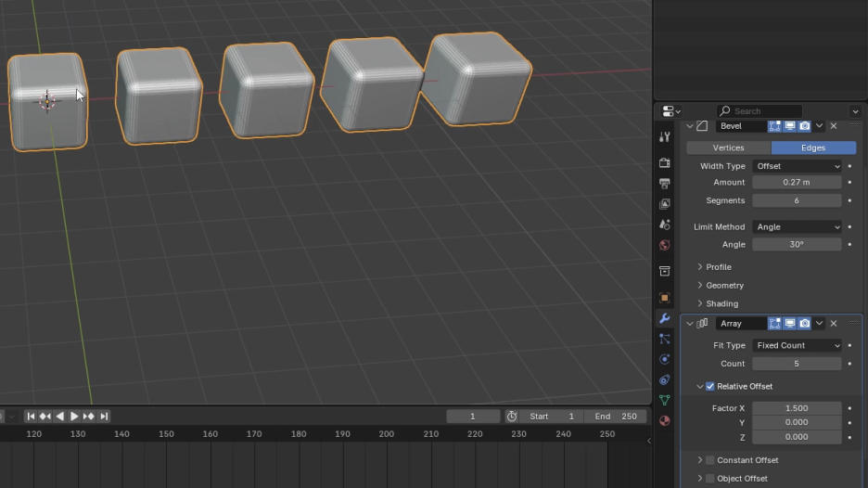Play the animation in reverse

click(x=59, y=417)
